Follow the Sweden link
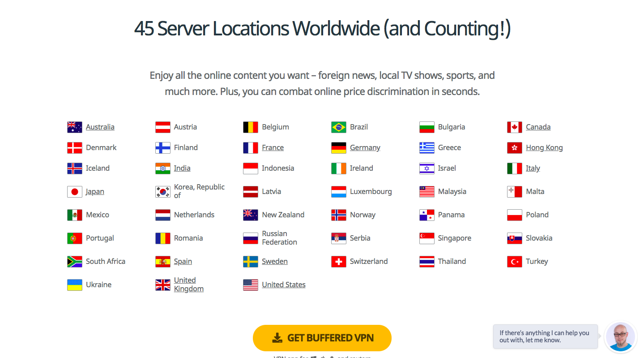Viewport: 644px width, 358px height. [275, 262]
